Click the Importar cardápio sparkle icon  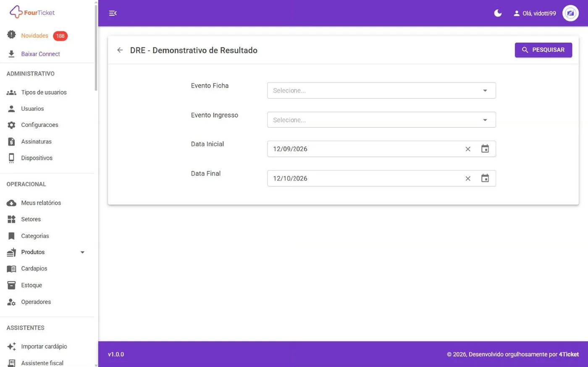point(11,346)
